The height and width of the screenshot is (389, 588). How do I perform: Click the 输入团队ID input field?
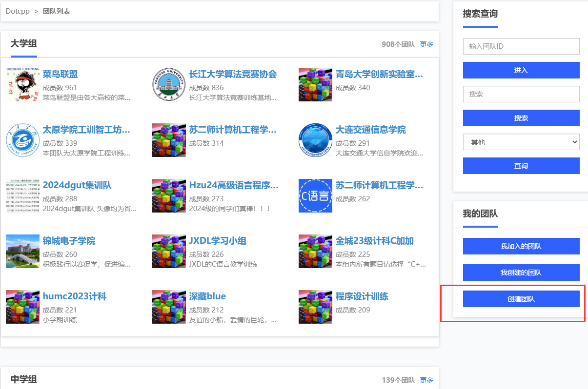click(x=521, y=46)
